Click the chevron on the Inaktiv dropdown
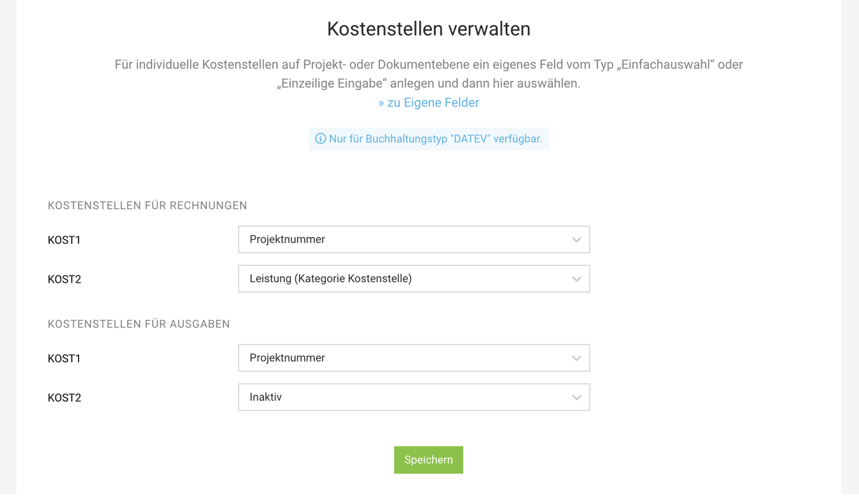This screenshot has height=504, width=859. click(576, 397)
